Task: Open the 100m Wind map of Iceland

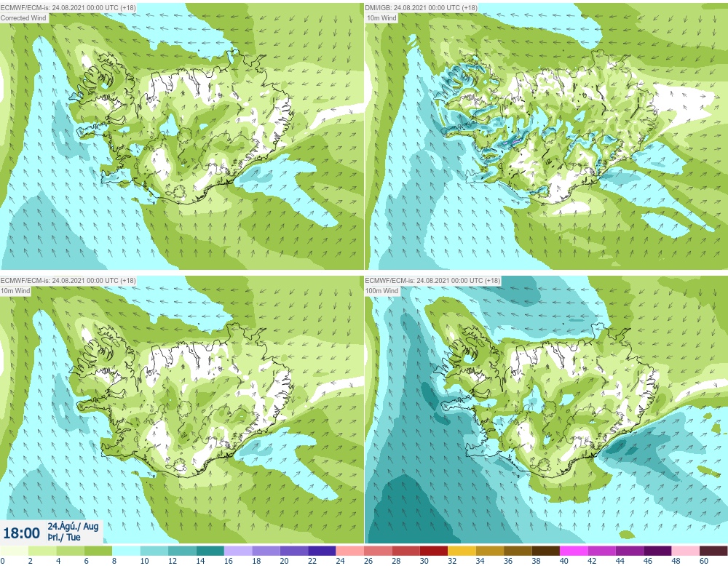Action: tap(547, 410)
